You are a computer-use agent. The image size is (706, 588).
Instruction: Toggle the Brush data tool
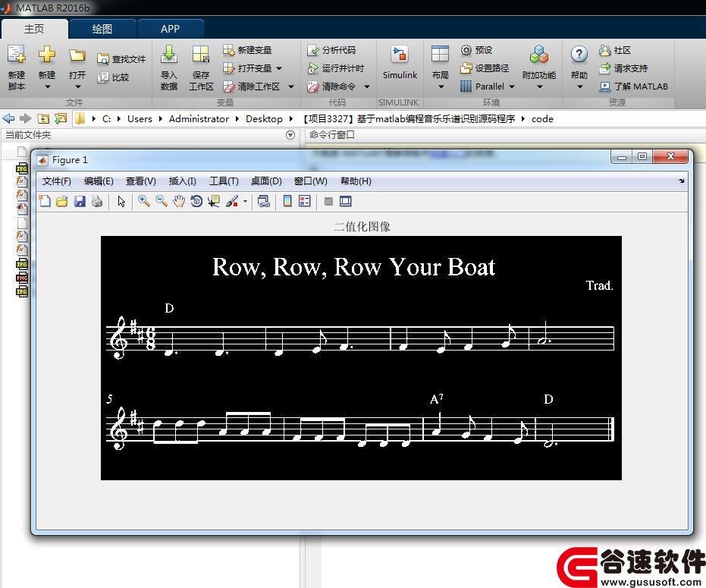pos(232,201)
